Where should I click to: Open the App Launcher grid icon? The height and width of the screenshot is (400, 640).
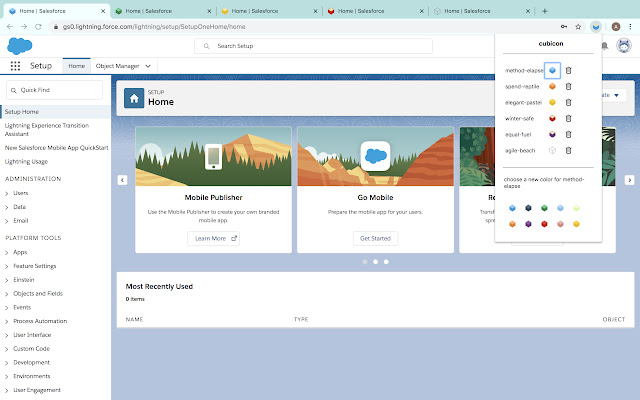15,66
